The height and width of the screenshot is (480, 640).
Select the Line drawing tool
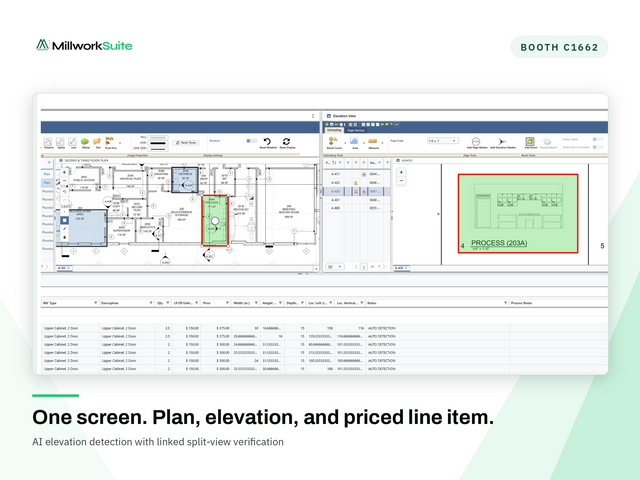[73, 142]
